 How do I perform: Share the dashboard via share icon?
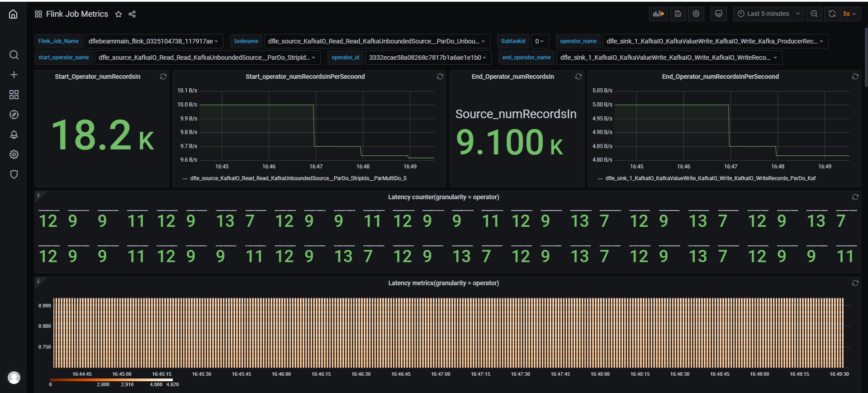pyautogui.click(x=132, y=14)
